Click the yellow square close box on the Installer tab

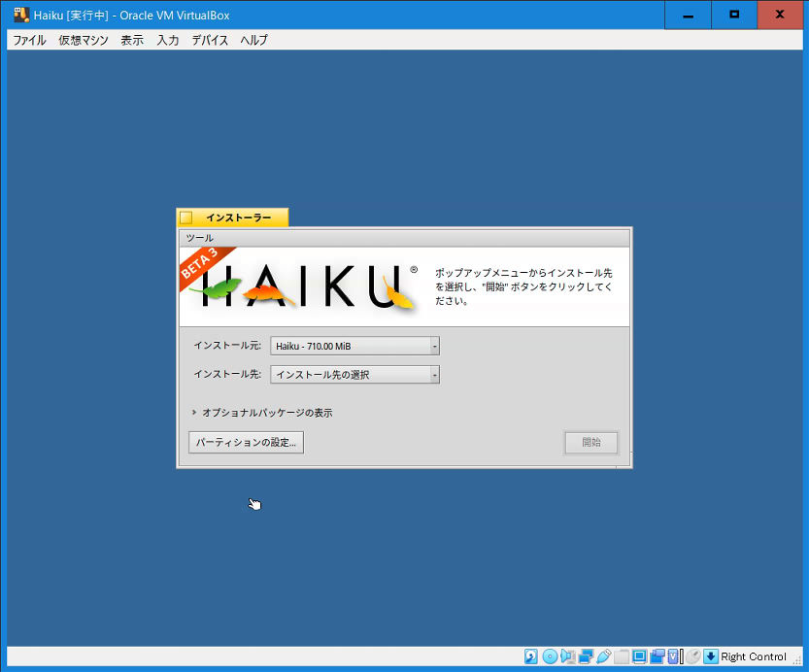[x=185, y=218]
